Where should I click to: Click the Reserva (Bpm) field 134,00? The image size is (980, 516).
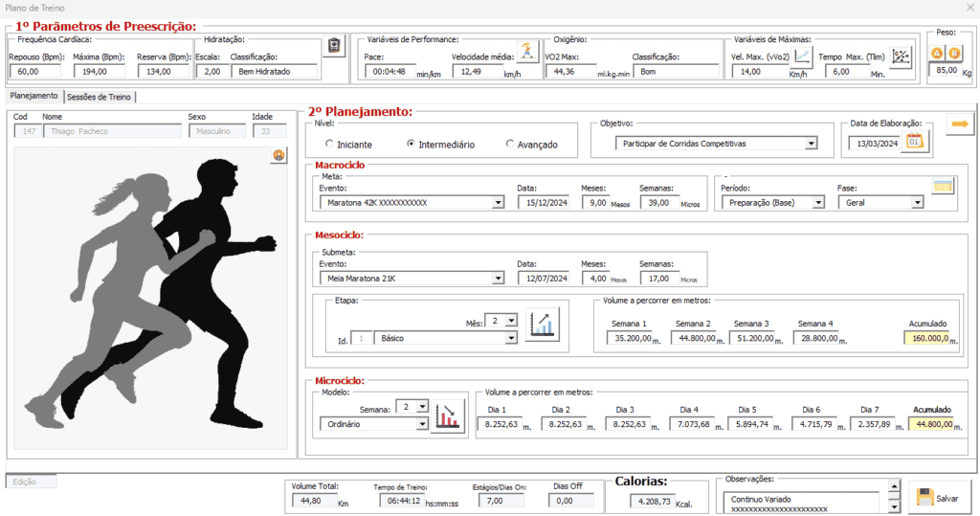coord(164,71)
